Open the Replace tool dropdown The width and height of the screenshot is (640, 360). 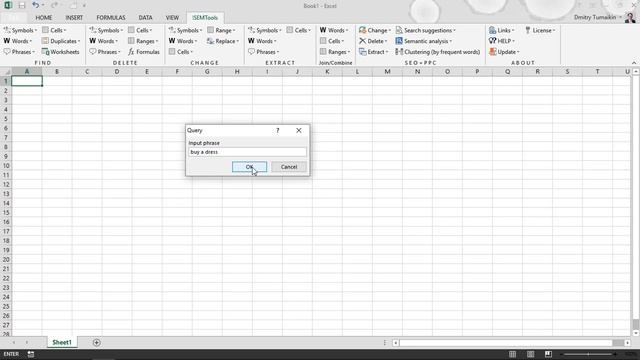[223, 41]
